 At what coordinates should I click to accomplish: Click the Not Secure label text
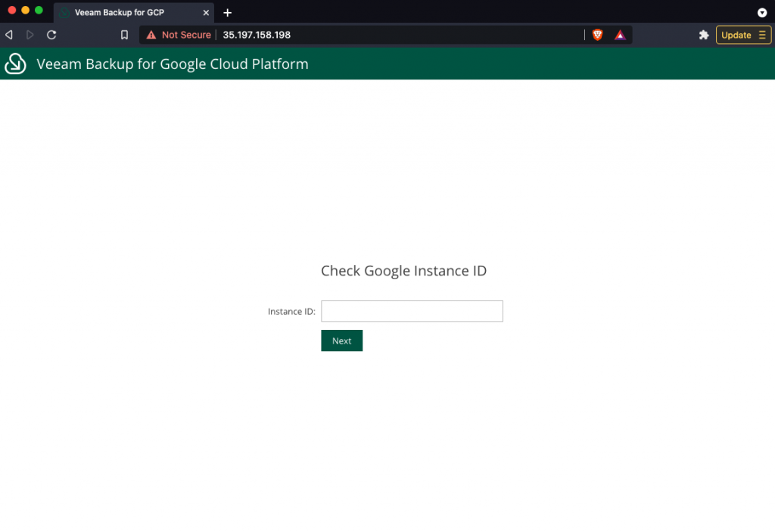click(186, 35)
